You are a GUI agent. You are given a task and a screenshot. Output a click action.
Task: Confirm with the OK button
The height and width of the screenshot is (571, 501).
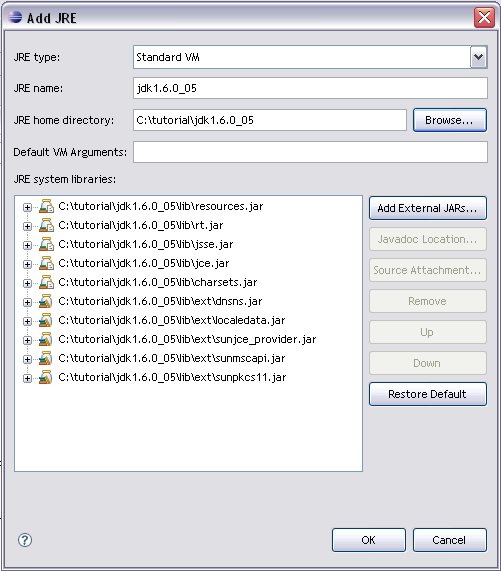(368, 540)
